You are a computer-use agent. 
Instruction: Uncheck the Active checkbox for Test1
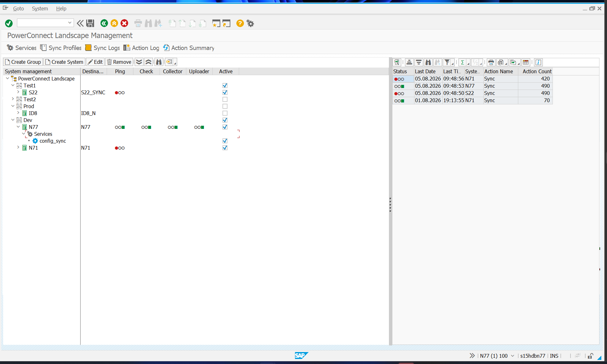tap(225, 85)
